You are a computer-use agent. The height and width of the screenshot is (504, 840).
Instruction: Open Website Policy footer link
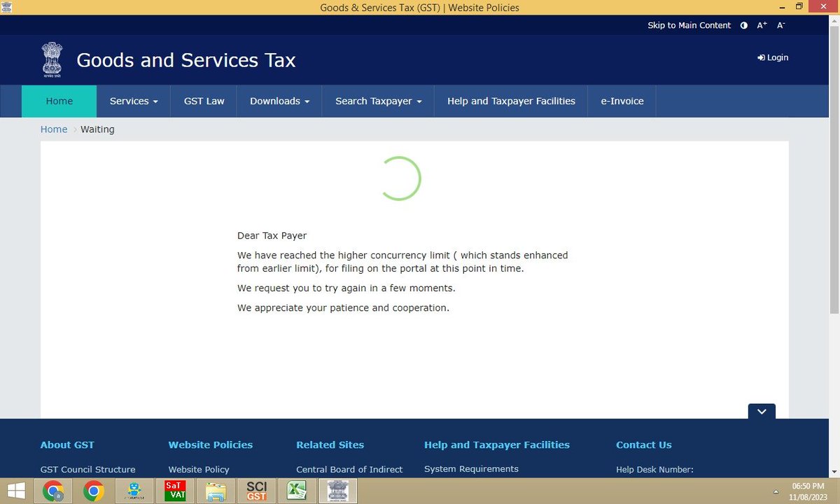point(199,470)
